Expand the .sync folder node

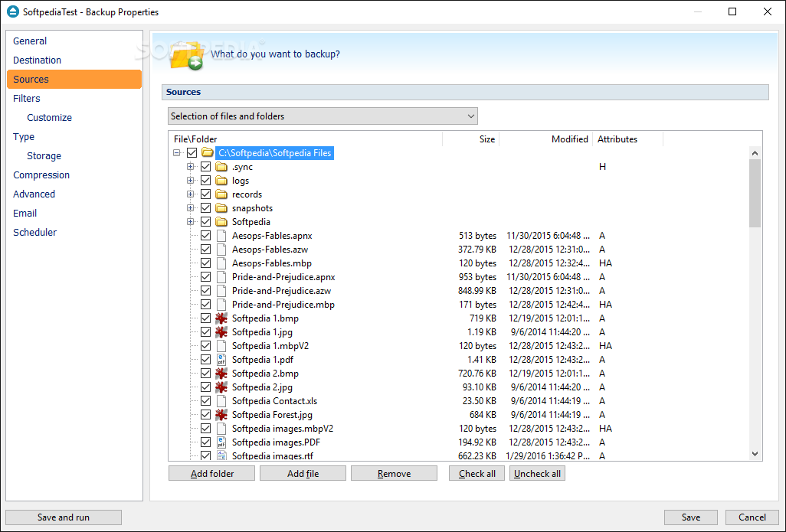pyautogui.click(x=191, y=167)
